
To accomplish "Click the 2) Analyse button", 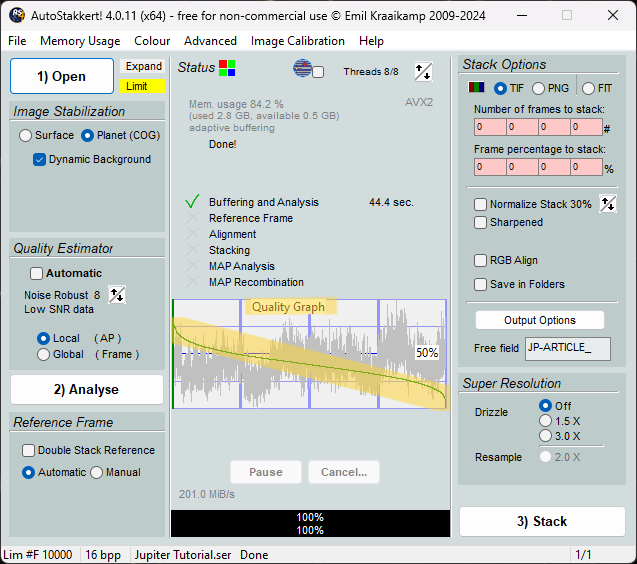I will pyautogui.click(x=87, y=389).
